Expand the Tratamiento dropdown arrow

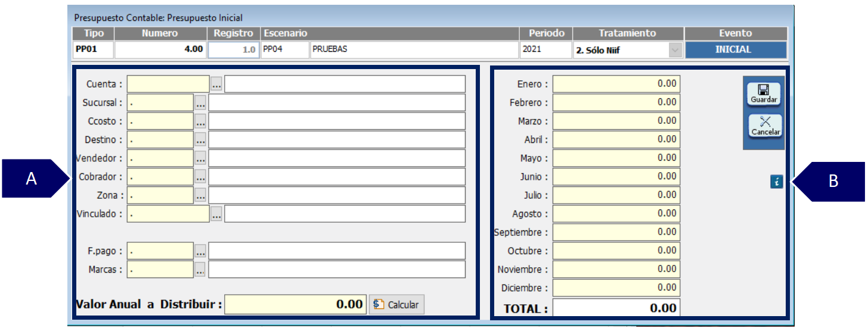[675, 50]
